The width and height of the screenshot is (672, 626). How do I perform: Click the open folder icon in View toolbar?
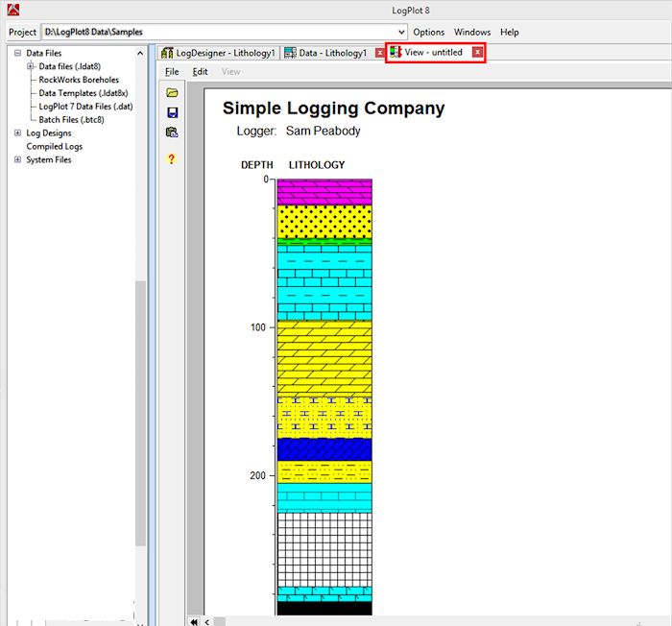pos(172,92)
